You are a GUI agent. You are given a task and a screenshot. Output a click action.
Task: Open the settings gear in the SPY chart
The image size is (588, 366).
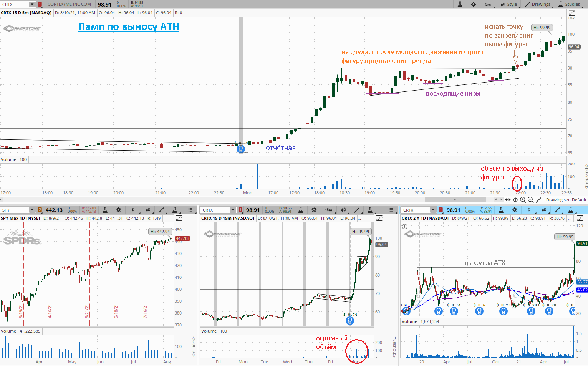click(119, 210)
